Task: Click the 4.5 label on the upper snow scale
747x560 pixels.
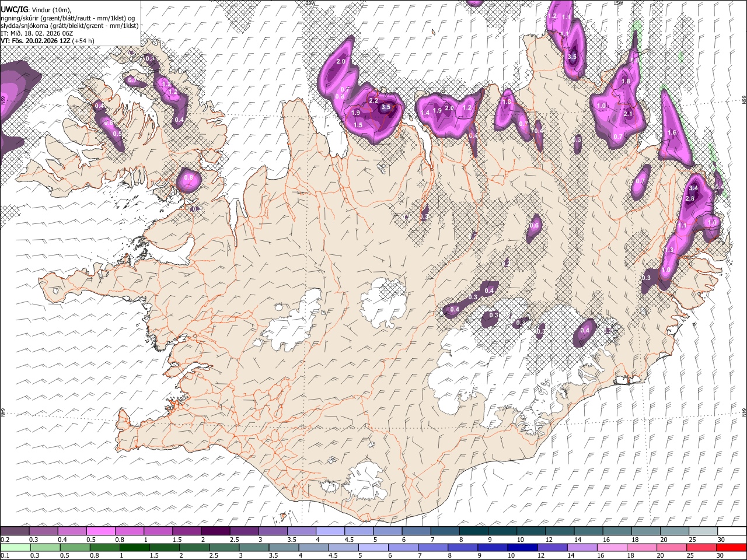Action: click(349, 540)
